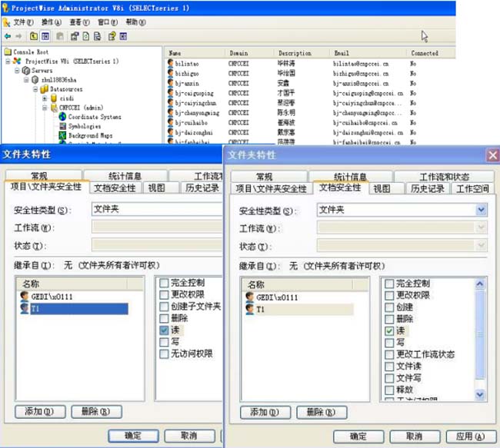
Task: Click 添加(D) button in right dialog
Action: (x=265, y=412)
